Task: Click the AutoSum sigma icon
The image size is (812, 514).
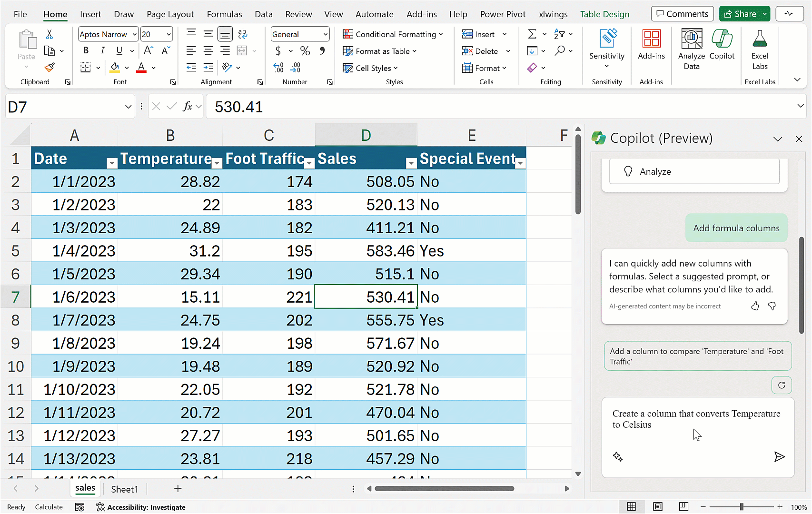Action: tap(532, 34)
